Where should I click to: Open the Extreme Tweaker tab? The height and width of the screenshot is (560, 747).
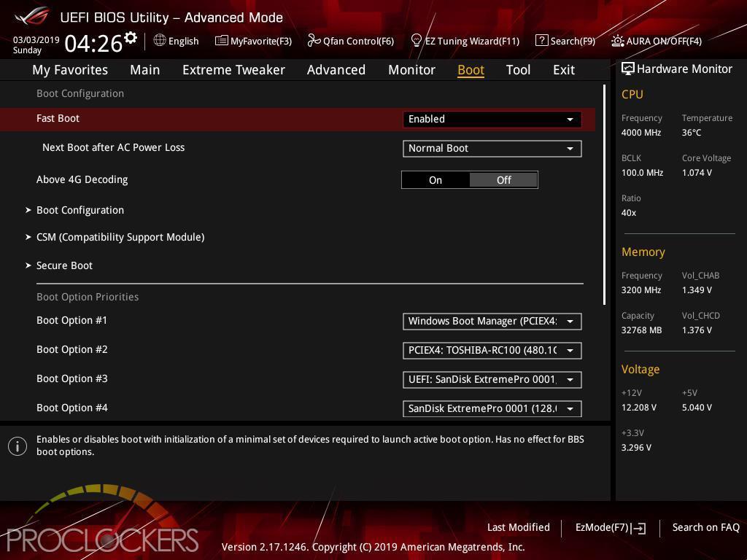(x=233, y=70)
